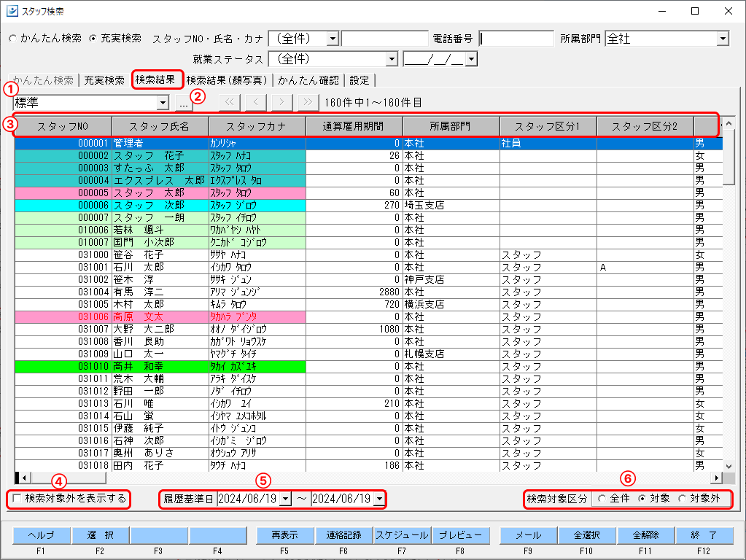Viewport: 746px width, 560px height.
Task: Click the 終了 F12 button
Action: (x=704, y=535)
